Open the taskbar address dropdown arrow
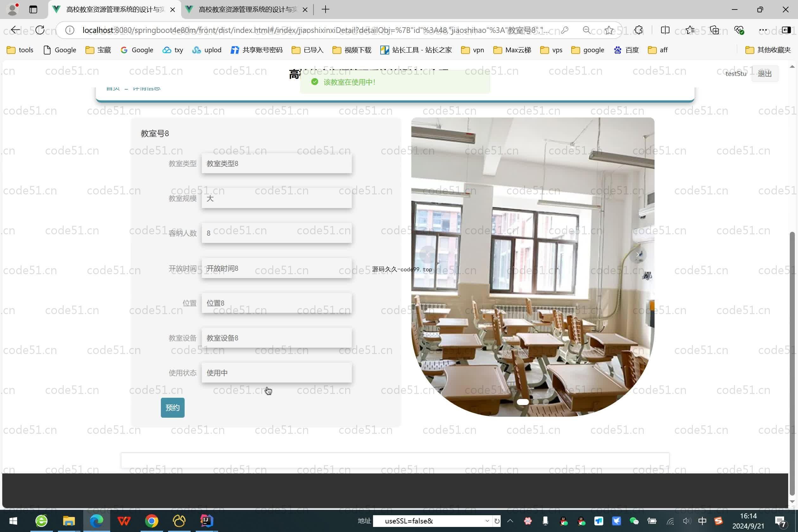Image resolution: width=798 pixels, height=532 pixels. pos(487,521)
